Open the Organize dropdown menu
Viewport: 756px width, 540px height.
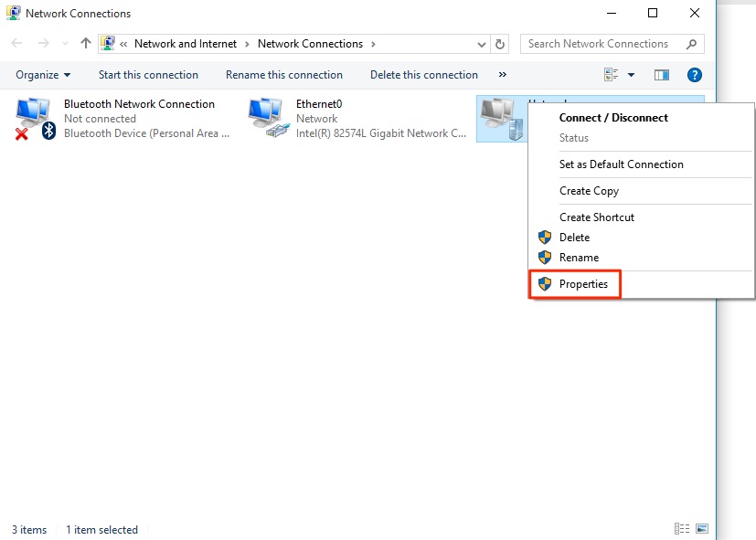[x=43, y=75]
